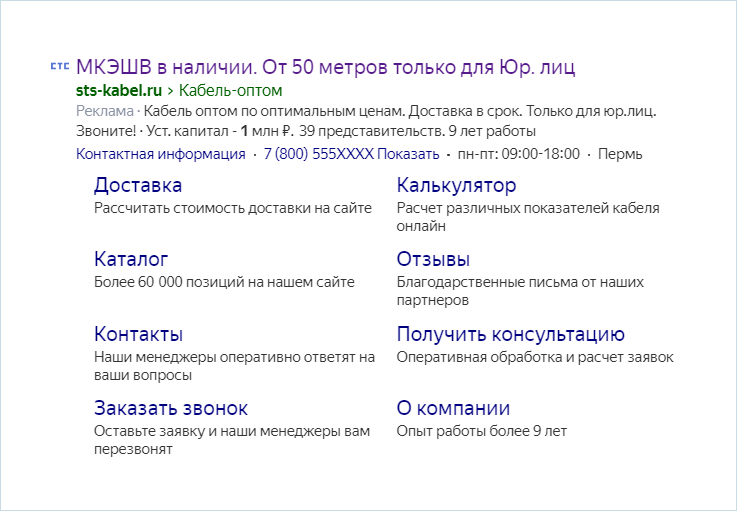
Task: Click the Реклама label
Action: pyautogui.click(x=105, y=111)
